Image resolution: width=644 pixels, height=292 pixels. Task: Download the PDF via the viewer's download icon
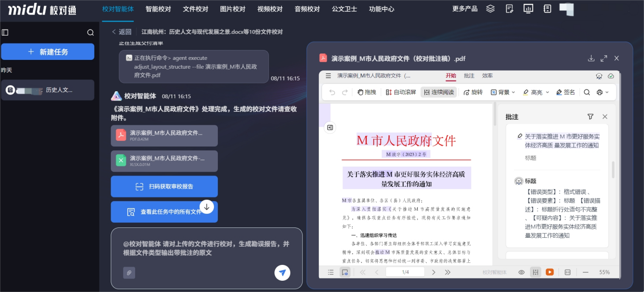point(591,58)
